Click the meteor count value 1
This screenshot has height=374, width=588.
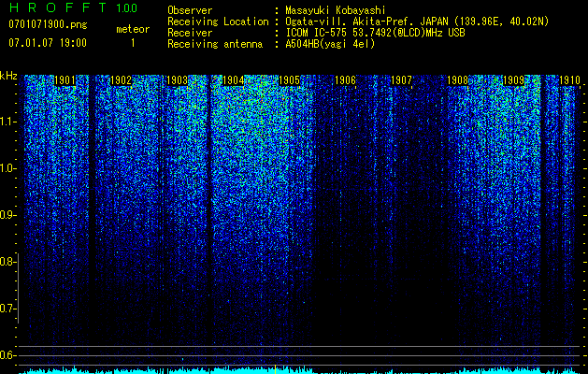(133, 43)
